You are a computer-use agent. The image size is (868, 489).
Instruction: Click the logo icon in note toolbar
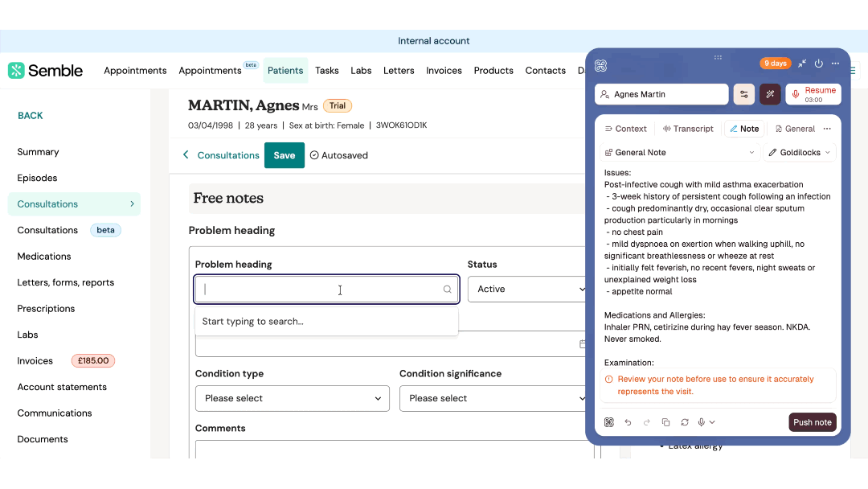click(609, 422)
